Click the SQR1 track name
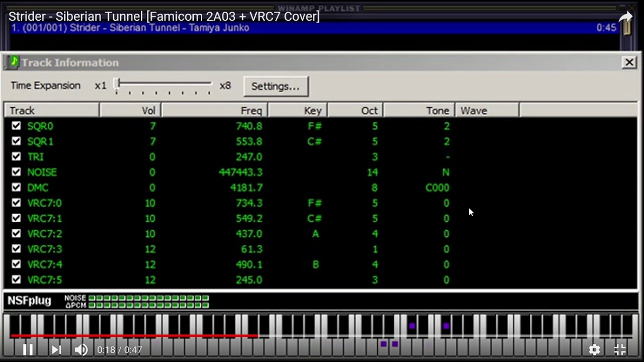Screen dimensions: 644x362 pos(40,141)
